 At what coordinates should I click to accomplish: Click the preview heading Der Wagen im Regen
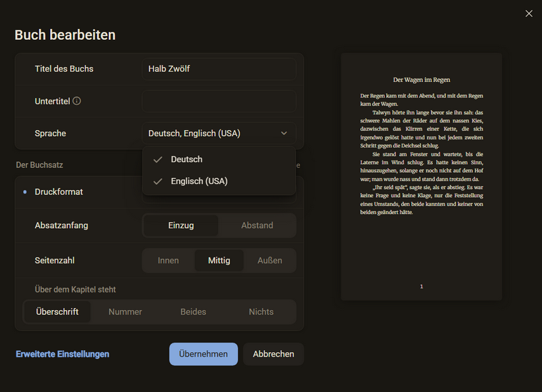pos(421,80)
